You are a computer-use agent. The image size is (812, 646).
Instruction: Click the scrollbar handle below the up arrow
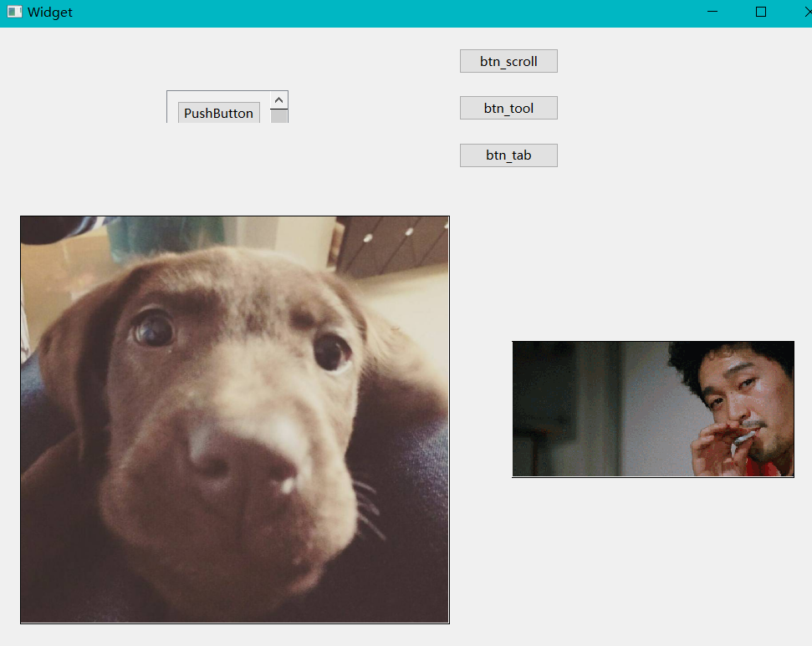tap(279, 116)
